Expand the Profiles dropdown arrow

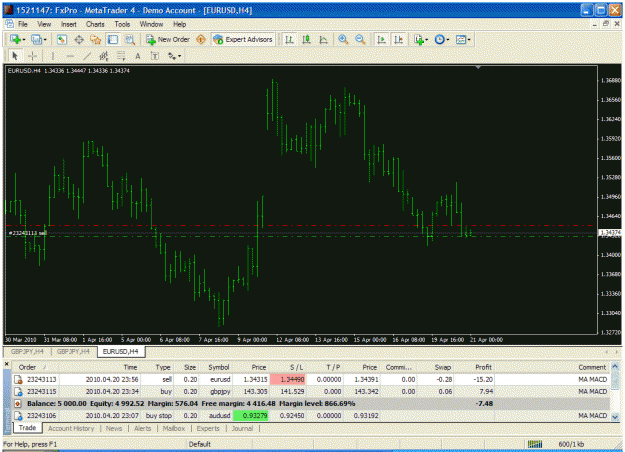pyautogui.click(x=45, y=40)
